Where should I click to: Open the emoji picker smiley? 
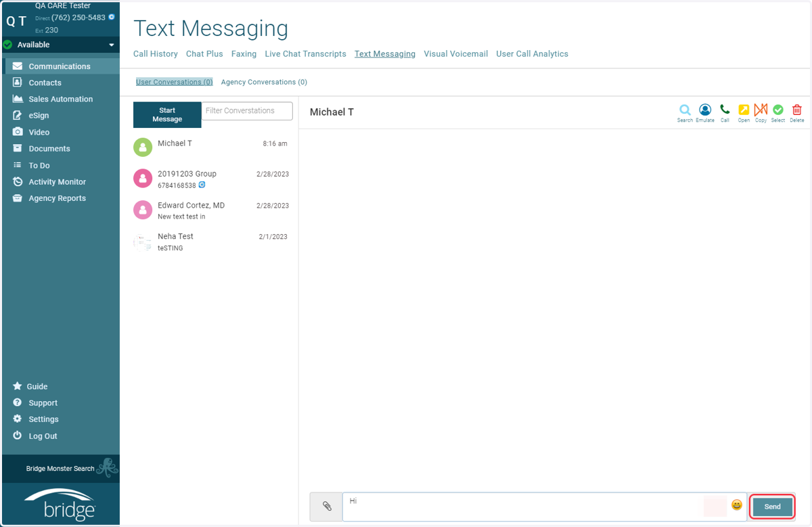pyautogui.click(x=737, y=505)
